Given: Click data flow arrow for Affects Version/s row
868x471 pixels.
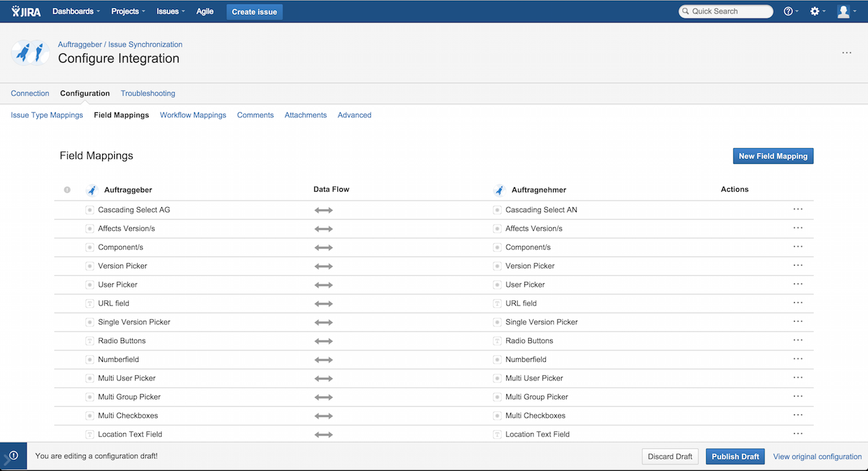Looking at the screenshot, I should point(324,229).
